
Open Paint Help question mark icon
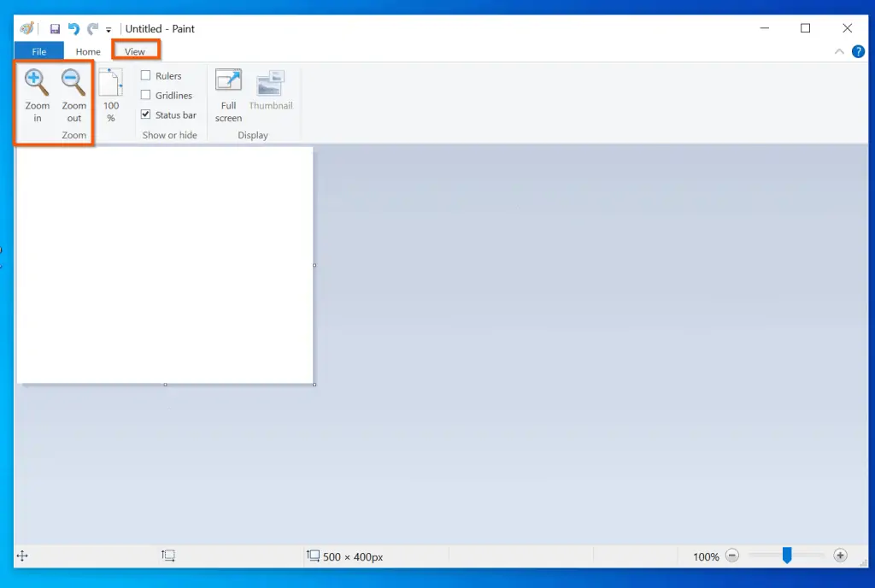point(858,52)
